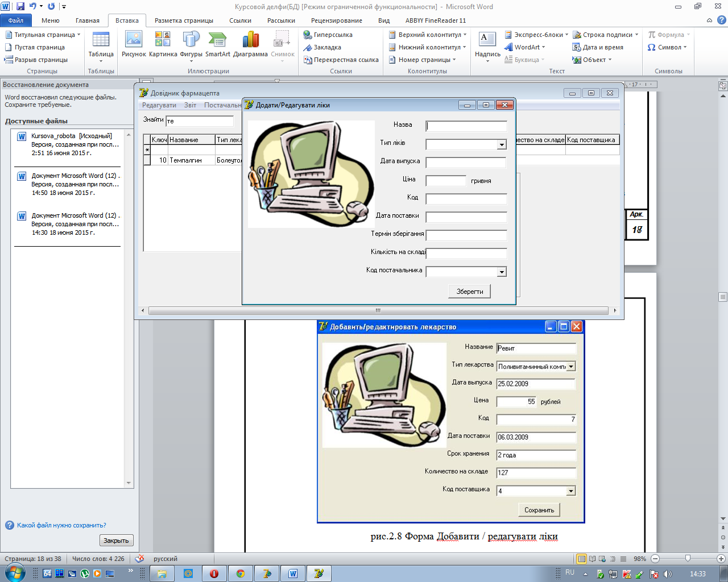Viewport: 728px width, 582px height.
Task: Open the ABBYY FineReader 11 tab
Action: pos(436,20)
